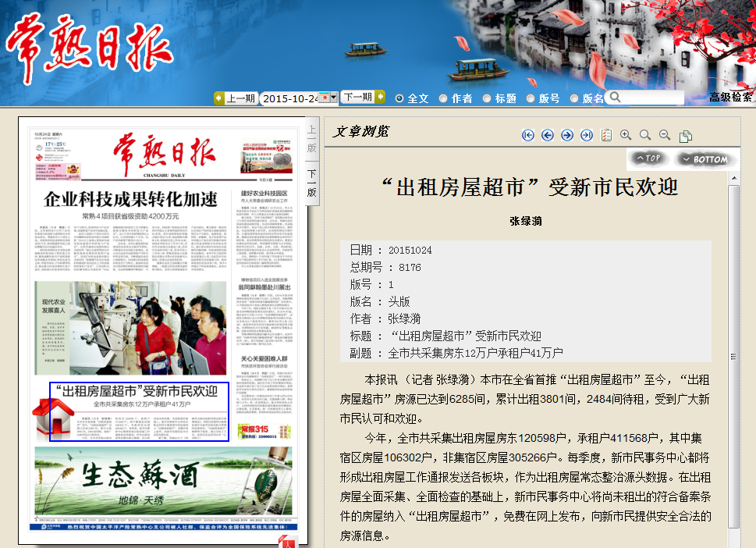Click the previous article arrow icon
The width and height of the screenshot is (756, 548).
tap(548, 135)
